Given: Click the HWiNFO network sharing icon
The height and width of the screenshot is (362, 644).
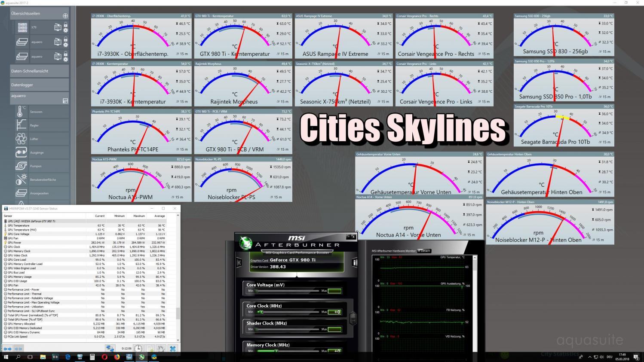Looking at the screenshot, I should point(110,349).
